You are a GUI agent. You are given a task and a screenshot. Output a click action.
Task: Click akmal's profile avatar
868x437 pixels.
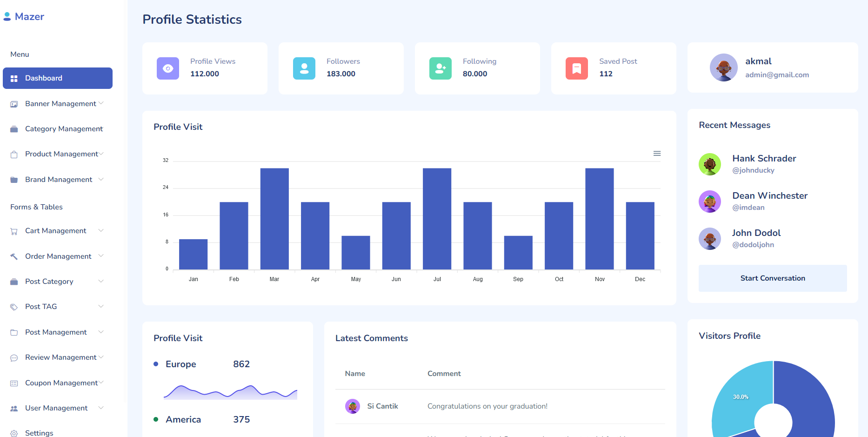(724, 67)
